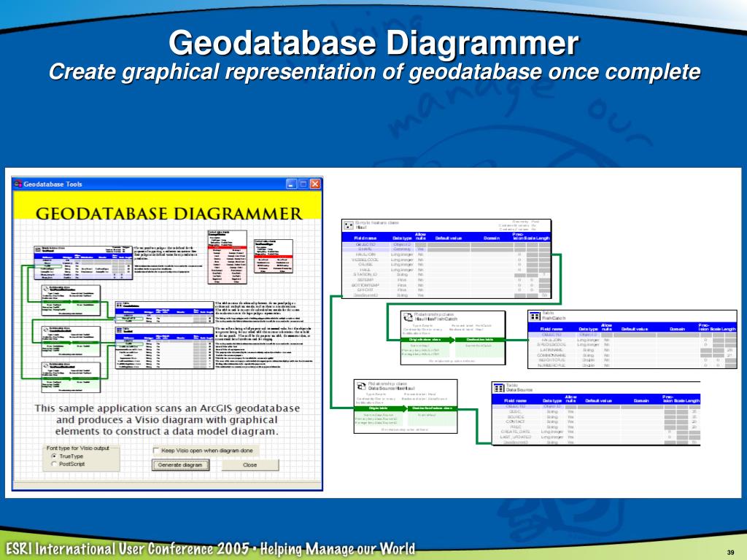
Task: Click the Data Source table icon
Action: click(x=499, y=388)
